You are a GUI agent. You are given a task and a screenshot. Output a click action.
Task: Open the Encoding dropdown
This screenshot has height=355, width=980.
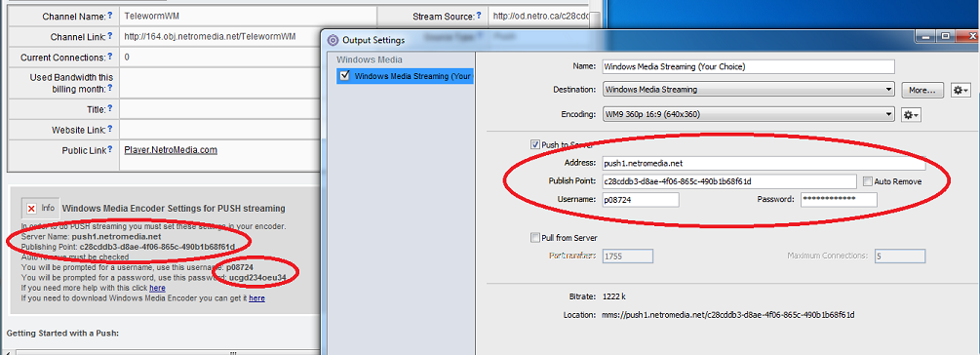749,114
